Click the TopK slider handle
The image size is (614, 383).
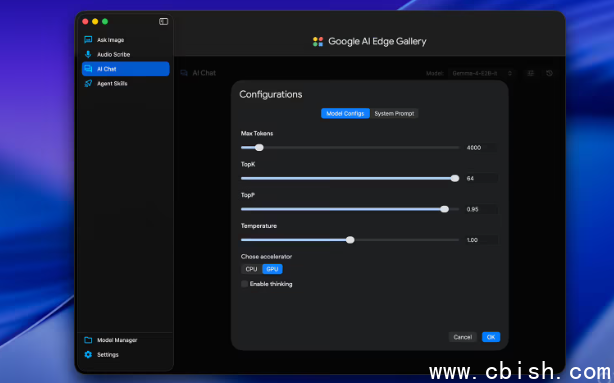pos(455,178)
